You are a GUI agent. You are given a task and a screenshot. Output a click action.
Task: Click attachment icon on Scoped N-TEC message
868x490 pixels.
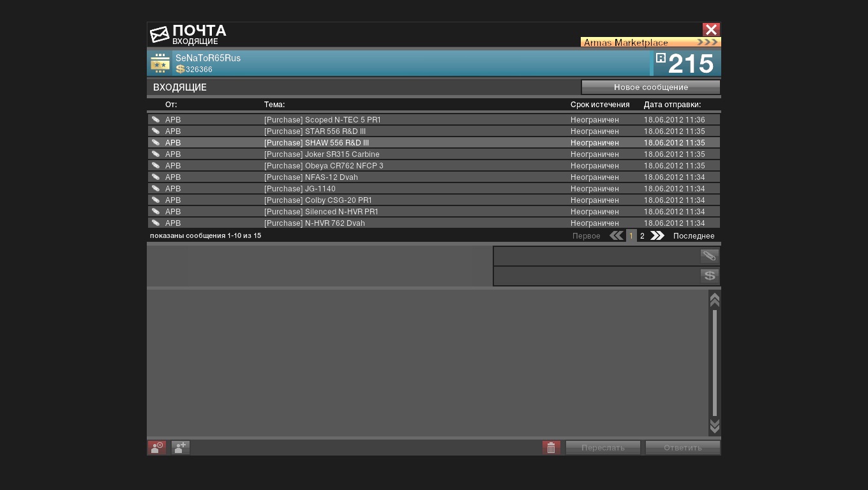155,120
